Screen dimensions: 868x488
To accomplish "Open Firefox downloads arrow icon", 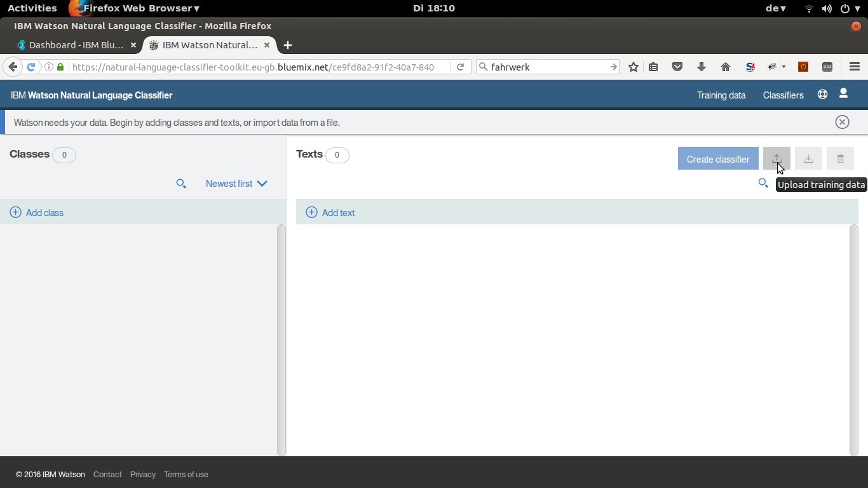I will point(702,67).
